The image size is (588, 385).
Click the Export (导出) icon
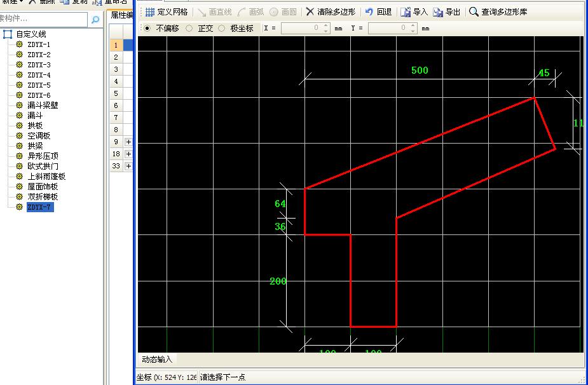437,12
